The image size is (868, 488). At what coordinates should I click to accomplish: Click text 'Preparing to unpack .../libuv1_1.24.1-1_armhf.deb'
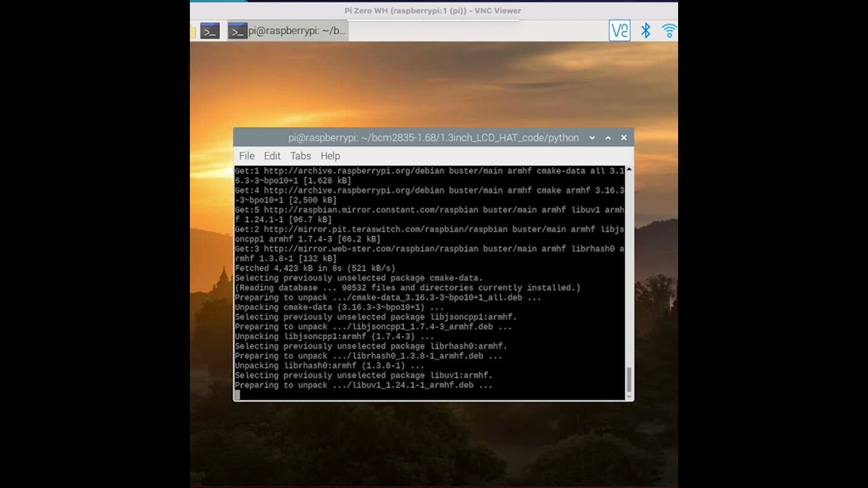363,385
